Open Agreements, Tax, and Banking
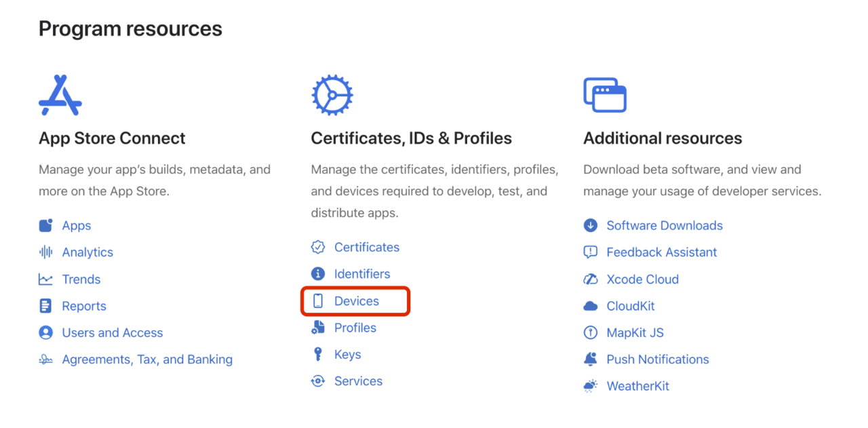The height and width of the screenshot is (428, 868). (147, 359)
